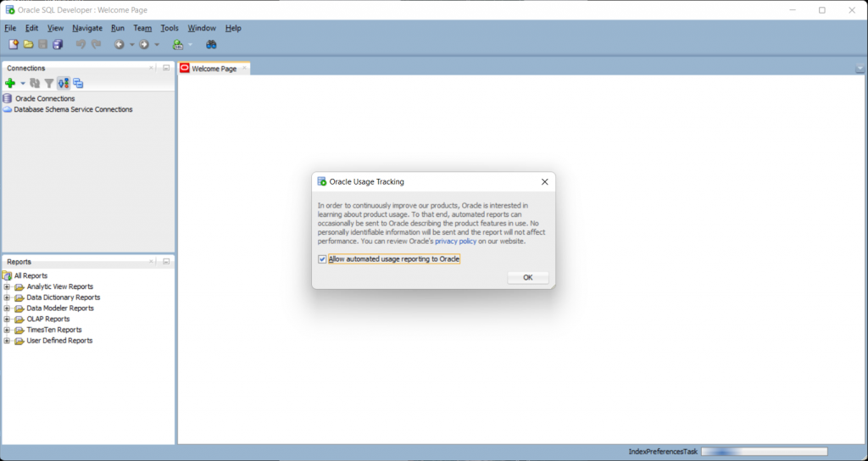Viewport: 868px width, 461px height.
Task: Click the cloud icon beside Database Schema Service
Action: [7, 109]
